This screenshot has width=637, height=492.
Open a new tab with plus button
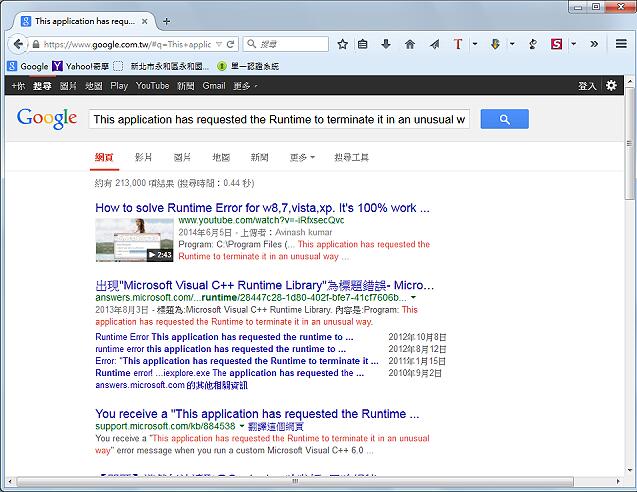tap(167, 22)
